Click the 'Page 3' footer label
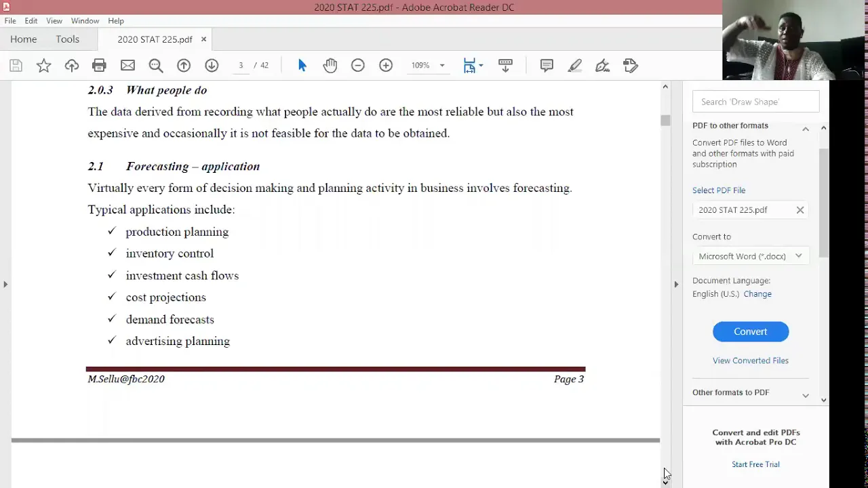The width and height of the screenshot is (868, 488). pos(569,379)
